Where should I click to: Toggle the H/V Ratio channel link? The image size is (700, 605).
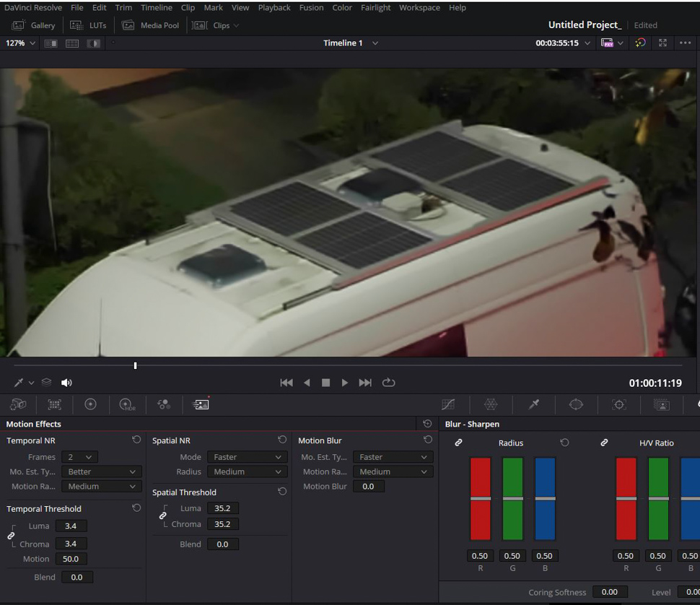pyautogui.click(x=604, y=443)
